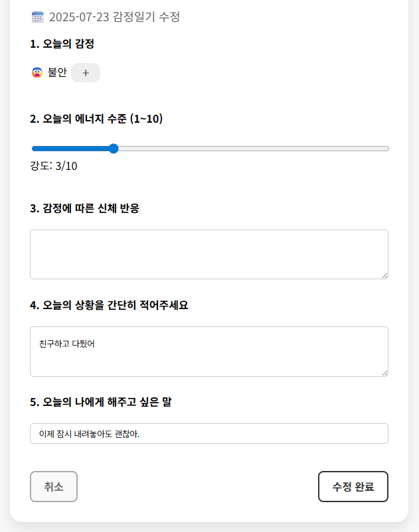Click the situation text area resize handle
Screen dimensions: 419x532
coord(384,372)
